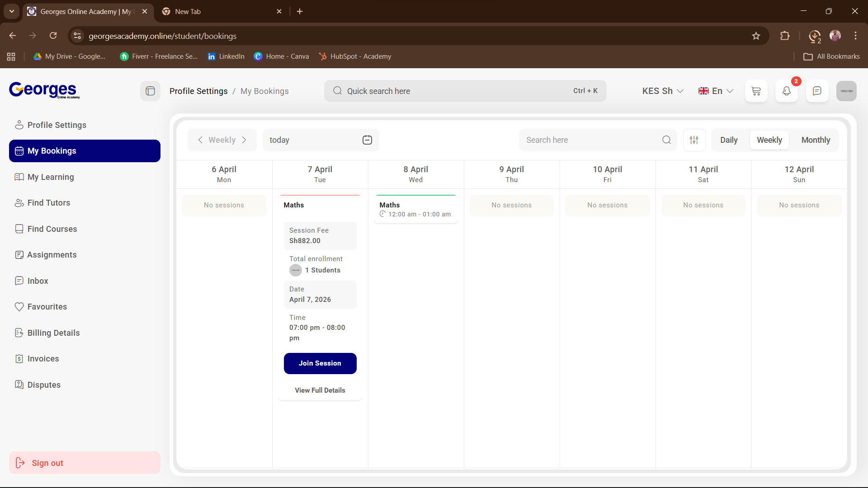Viewport: 868px width, 488px height.
Task: Open Find Tutors in sidebar
Action: tap(49, 203)
